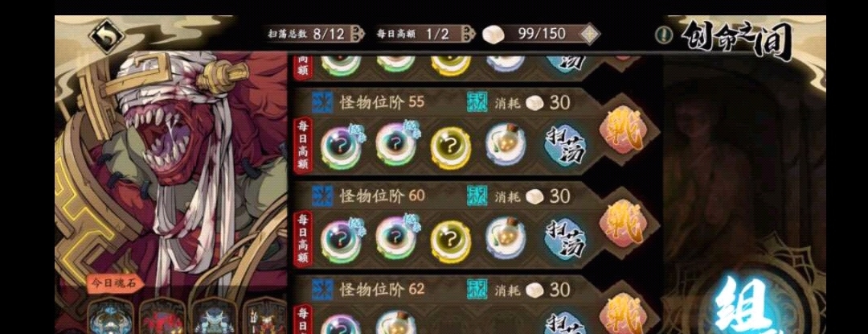868x334 pixels.
Task: Tap the back arrow diamond icon
Action: click(x=108, y=35)
